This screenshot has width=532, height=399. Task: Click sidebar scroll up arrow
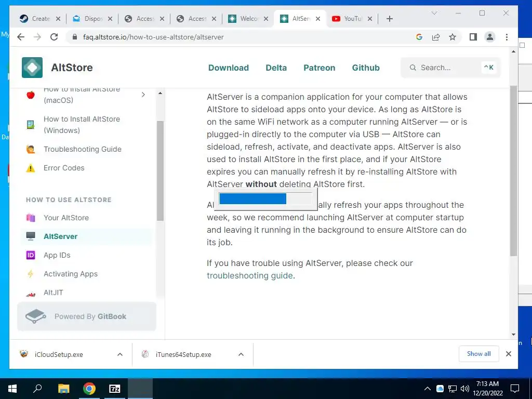click(x=160, y=93)
